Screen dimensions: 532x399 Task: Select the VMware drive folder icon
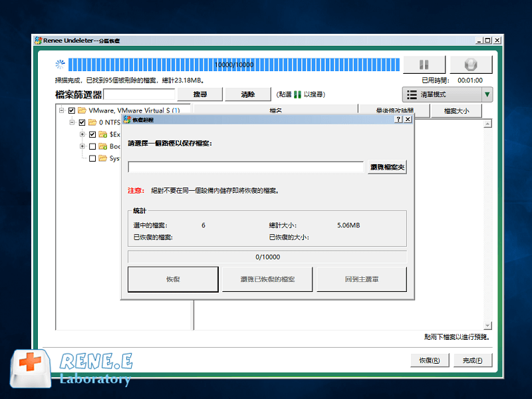pos(82,110)
